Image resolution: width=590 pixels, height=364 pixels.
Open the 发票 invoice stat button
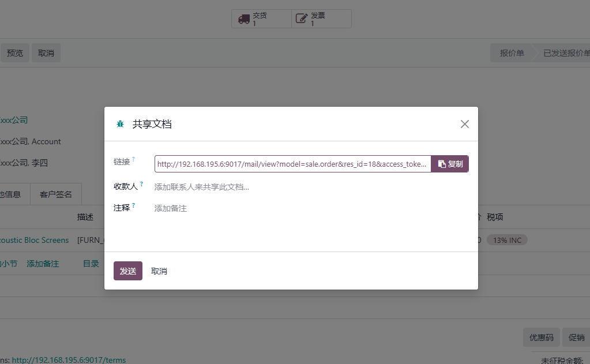pos(322,19)
